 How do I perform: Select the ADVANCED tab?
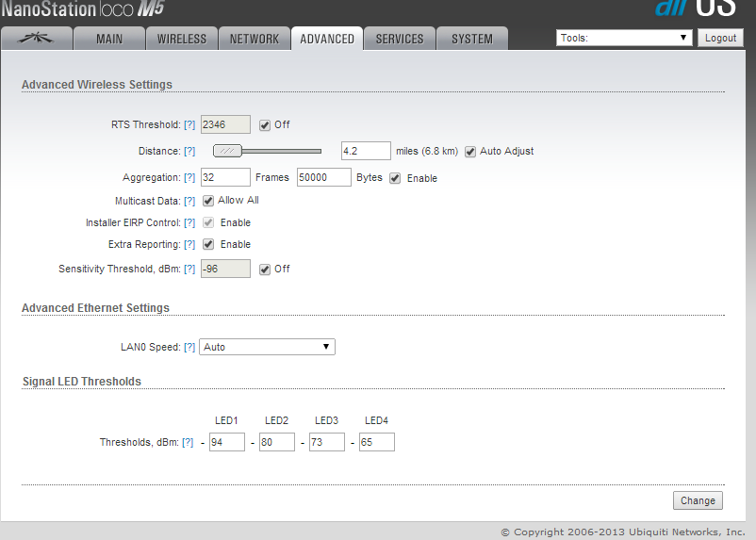point(327,39)
